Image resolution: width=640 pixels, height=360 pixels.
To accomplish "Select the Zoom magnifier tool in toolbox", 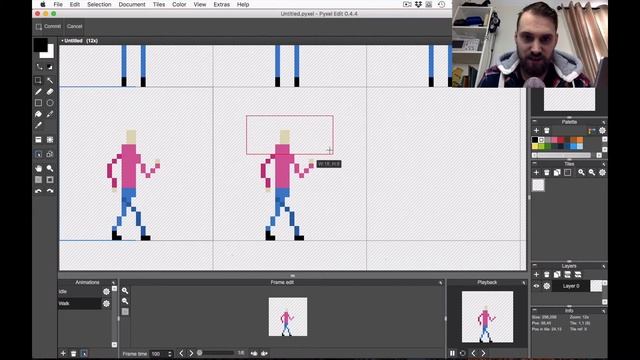I will (x=50, y=168).
